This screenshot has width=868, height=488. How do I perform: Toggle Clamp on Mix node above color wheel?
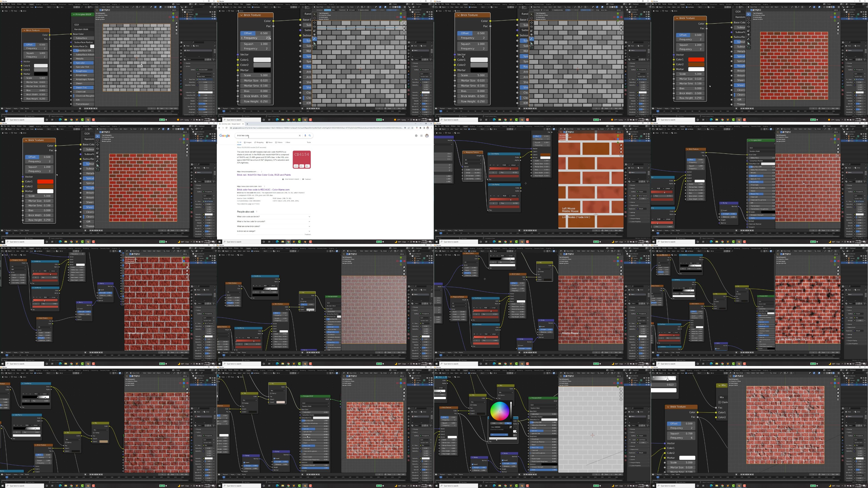click(499, 395)
